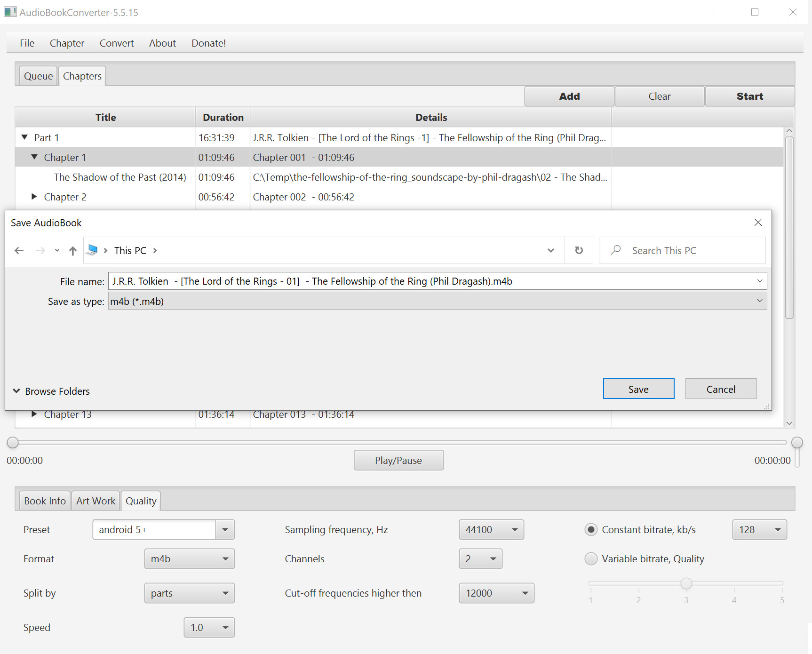This screenshot has width=812, height=654.
Task: Collapse the Part 1 tree item
Action: point(24,137)
